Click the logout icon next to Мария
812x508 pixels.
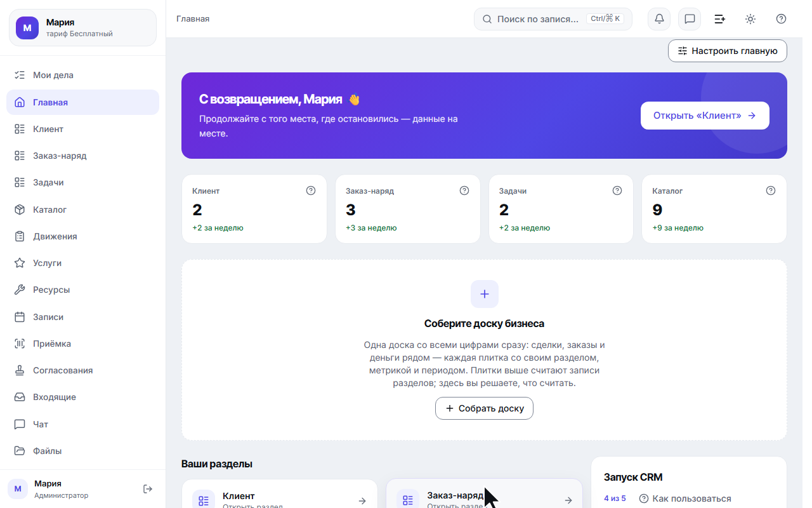pyautogui.click(x=148, y=489)
